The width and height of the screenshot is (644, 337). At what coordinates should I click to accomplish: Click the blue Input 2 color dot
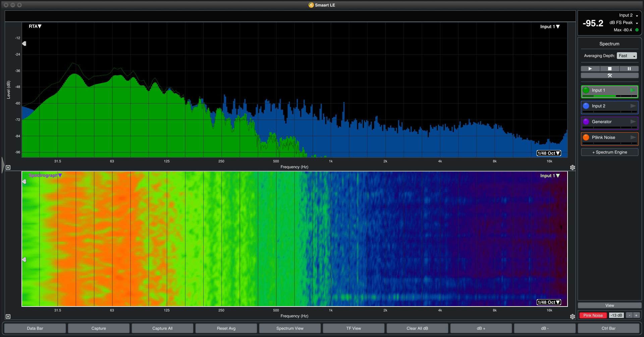click(586, 106)
